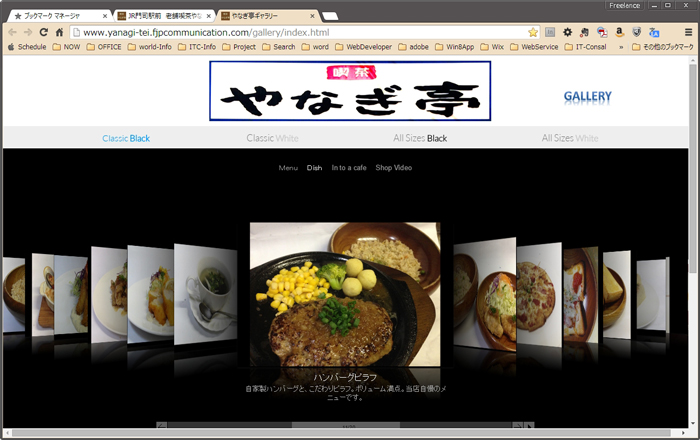This screenshot has height=440, width=700.
Task: Select the All Sizes Black theme
Action: click(x=420, y=138)
